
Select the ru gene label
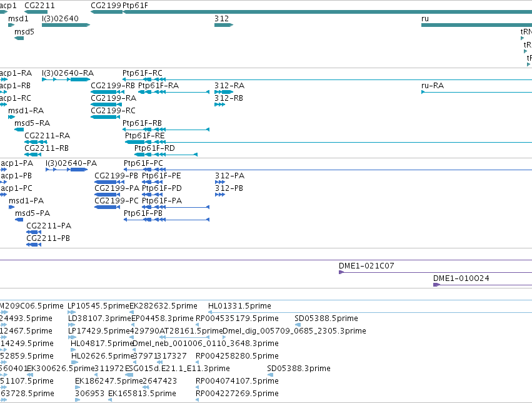(424, 19)
